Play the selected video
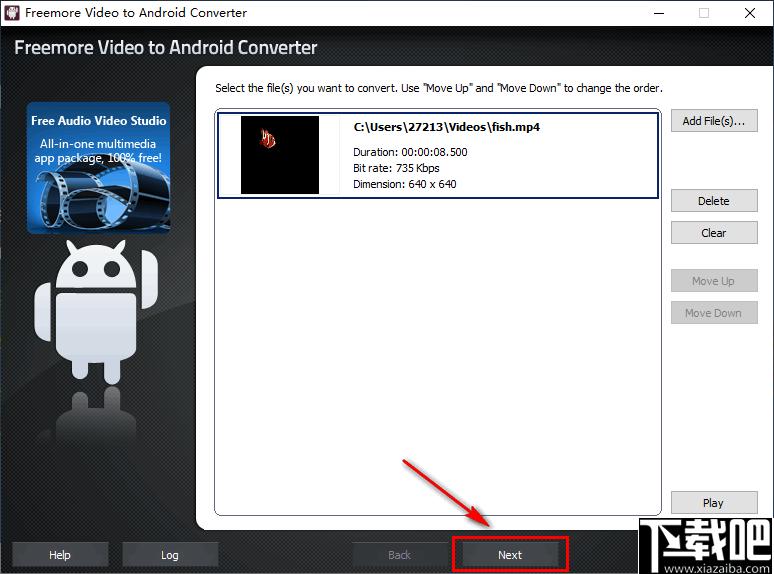This screenshot has width=774, height=574. [714, 503]
